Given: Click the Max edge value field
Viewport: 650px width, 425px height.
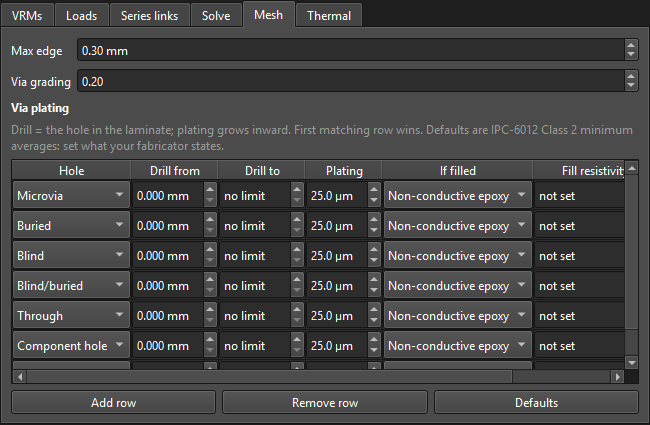Looking at the screenshot, I should tap(351, 51).
